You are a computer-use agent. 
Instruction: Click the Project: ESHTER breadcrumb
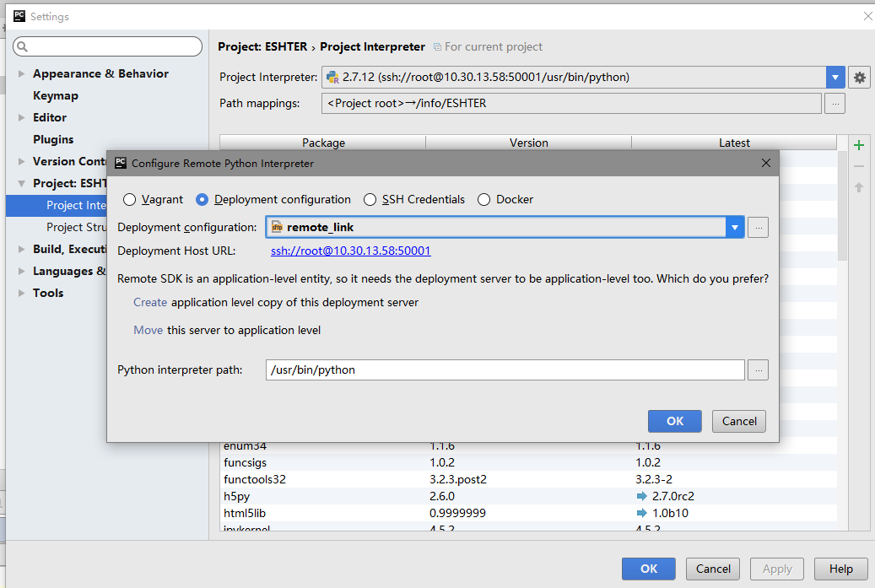click(x=262, y=47)
